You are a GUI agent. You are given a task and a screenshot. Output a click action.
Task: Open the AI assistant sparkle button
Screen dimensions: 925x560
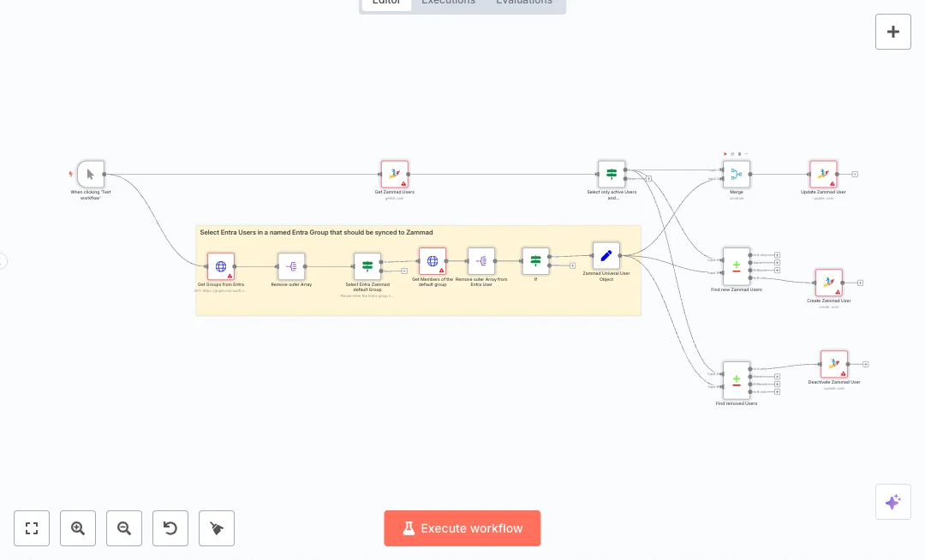tap(893, 502)
